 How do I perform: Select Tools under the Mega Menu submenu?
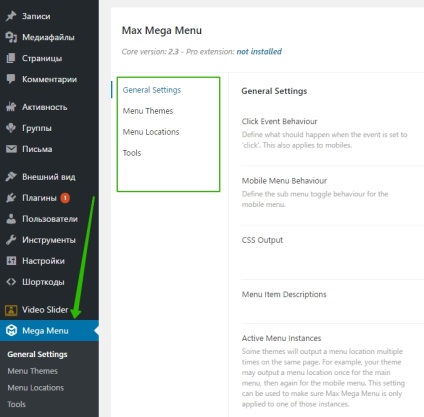pos(17,404)
